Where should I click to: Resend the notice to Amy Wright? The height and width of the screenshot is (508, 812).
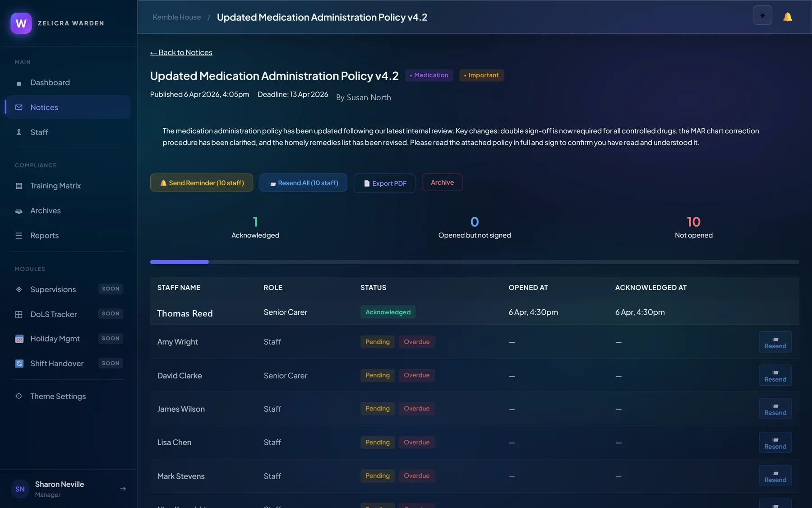[775, 342]
